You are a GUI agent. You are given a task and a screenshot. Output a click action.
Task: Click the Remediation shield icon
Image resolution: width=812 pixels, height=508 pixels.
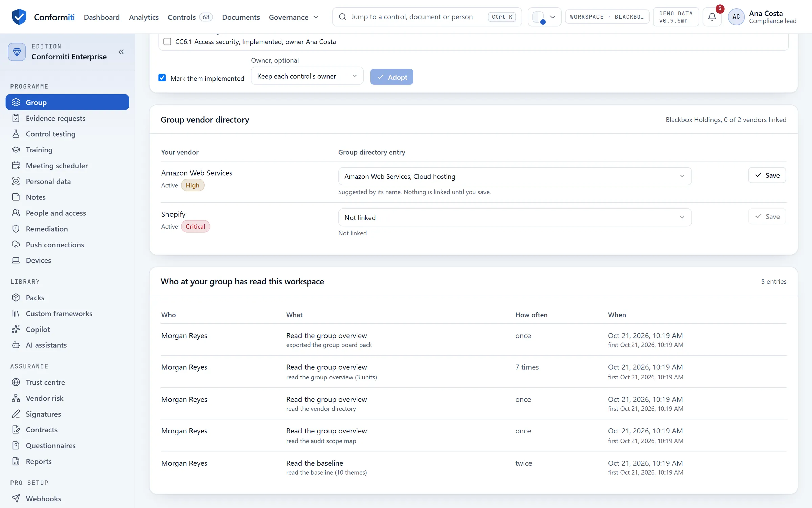pyautogui.click(x=16, y=229)
